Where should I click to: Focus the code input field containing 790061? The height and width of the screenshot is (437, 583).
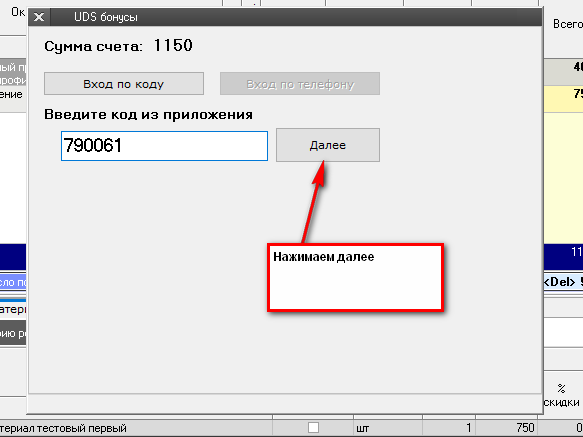coord(164,146)
